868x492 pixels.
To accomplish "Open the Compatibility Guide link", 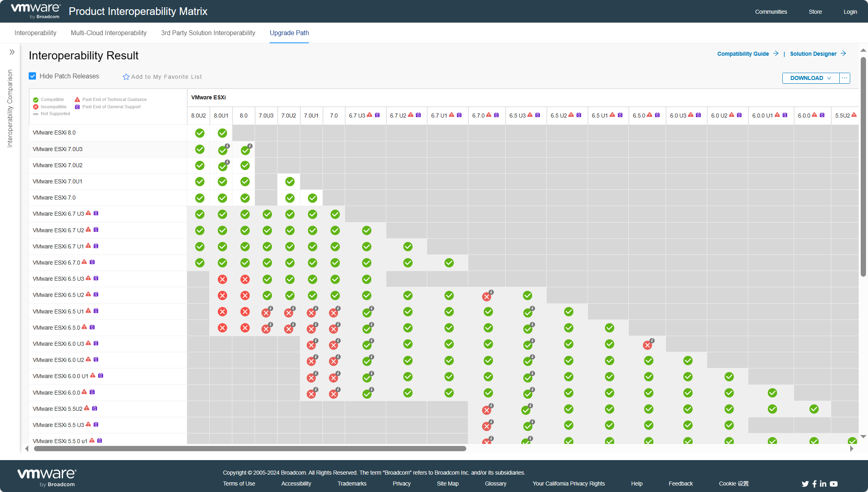I will (748, 54).
